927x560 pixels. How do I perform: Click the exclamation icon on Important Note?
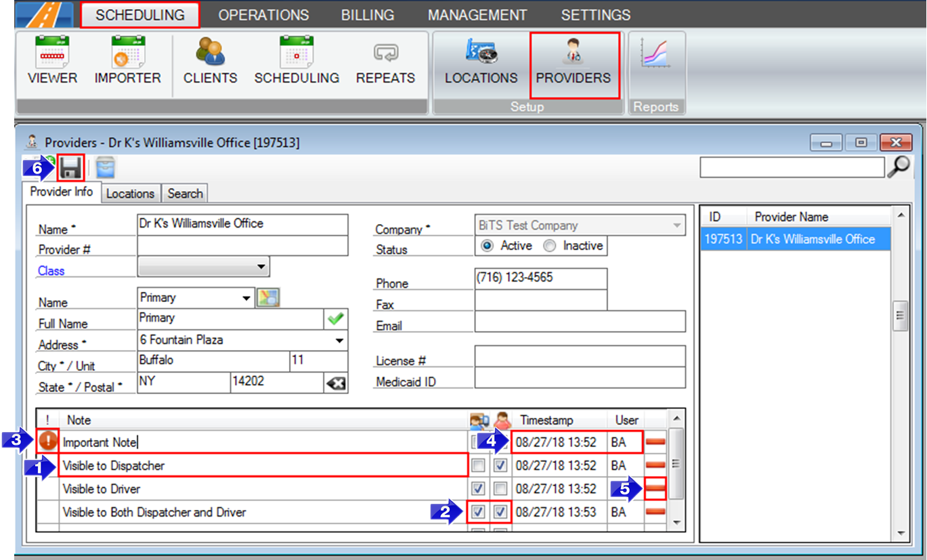tap(47, 442)
